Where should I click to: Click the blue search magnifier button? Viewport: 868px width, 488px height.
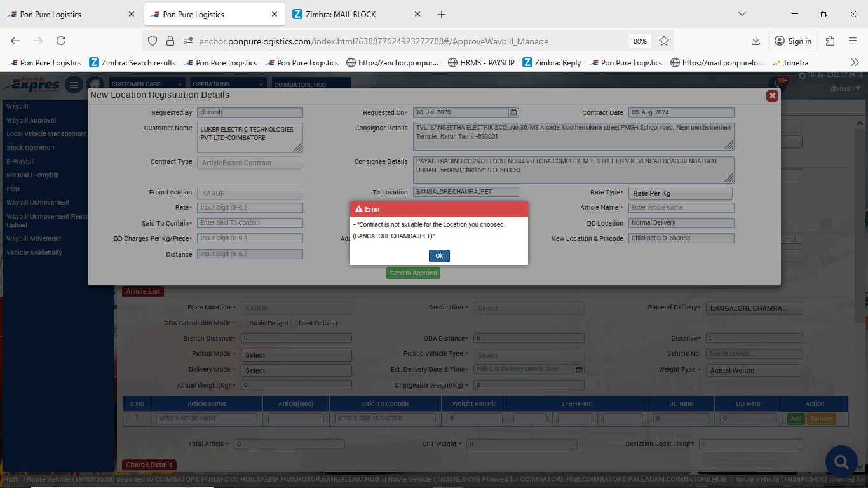pyautogui.click(x=841, y=461)
